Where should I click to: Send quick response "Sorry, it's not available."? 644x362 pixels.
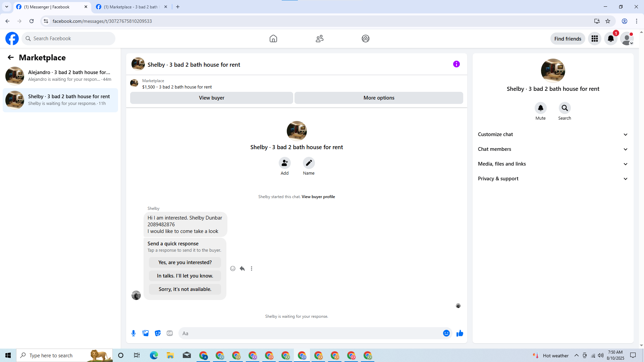pos(185,289)
